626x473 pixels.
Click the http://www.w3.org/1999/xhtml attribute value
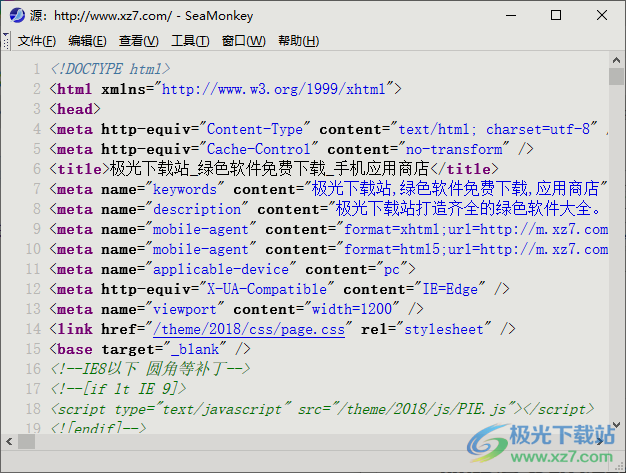coord(273,89)
